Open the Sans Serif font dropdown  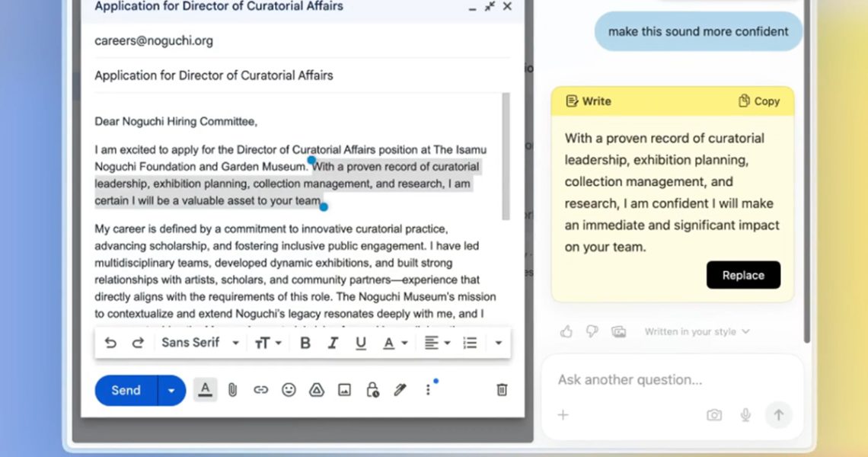199,343
